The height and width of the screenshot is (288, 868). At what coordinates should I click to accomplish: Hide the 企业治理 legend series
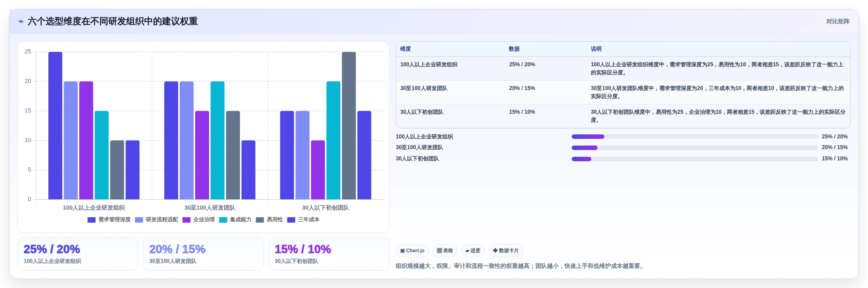point(199,220)
